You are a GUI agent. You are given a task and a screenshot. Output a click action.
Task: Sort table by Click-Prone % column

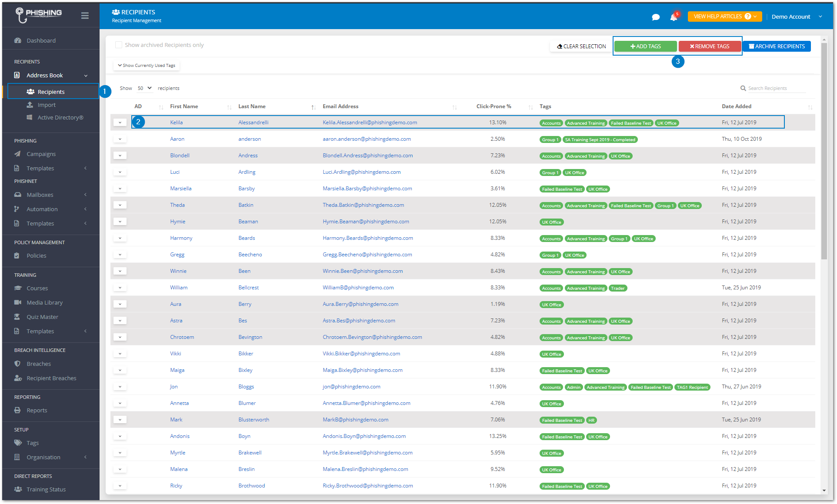[494, 106]
